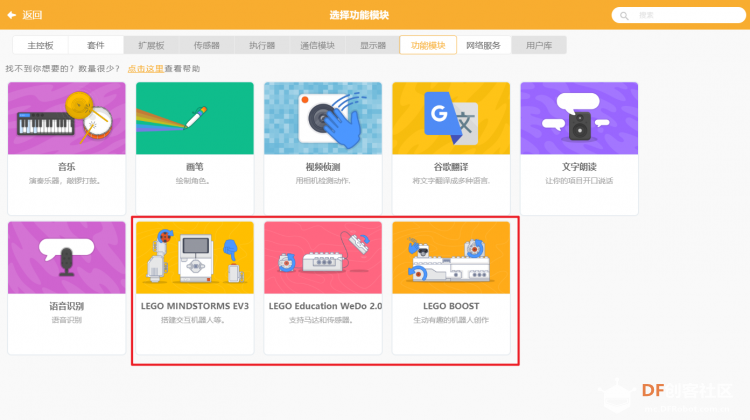Click the 语音识别 title text

[x=66, y=306]
